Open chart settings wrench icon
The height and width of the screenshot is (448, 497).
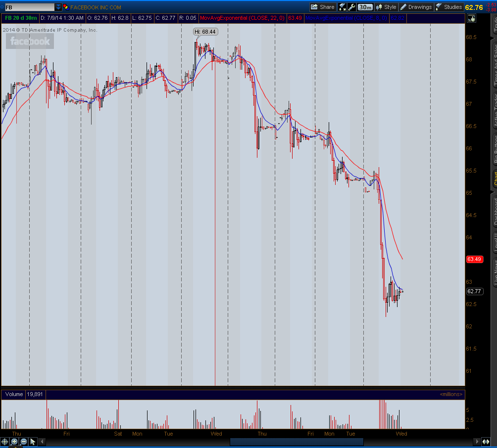pos(351,7)
